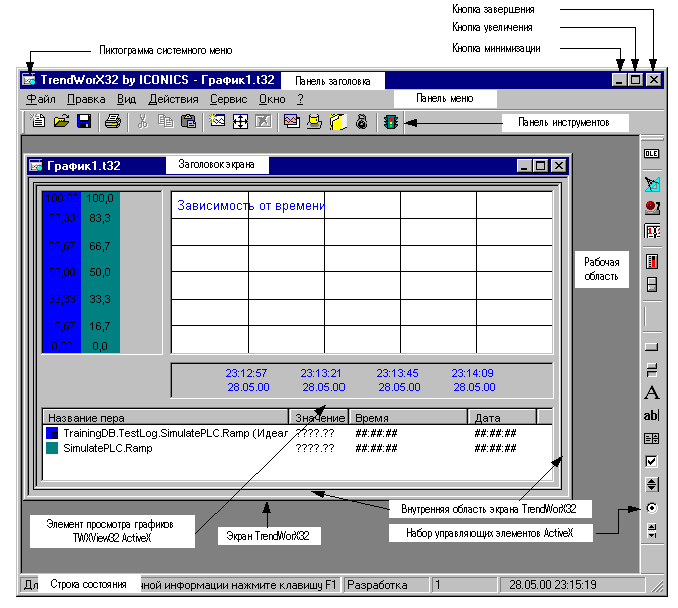
Task: Click the time axis label 23:14:09
Action: click(473, 373)
